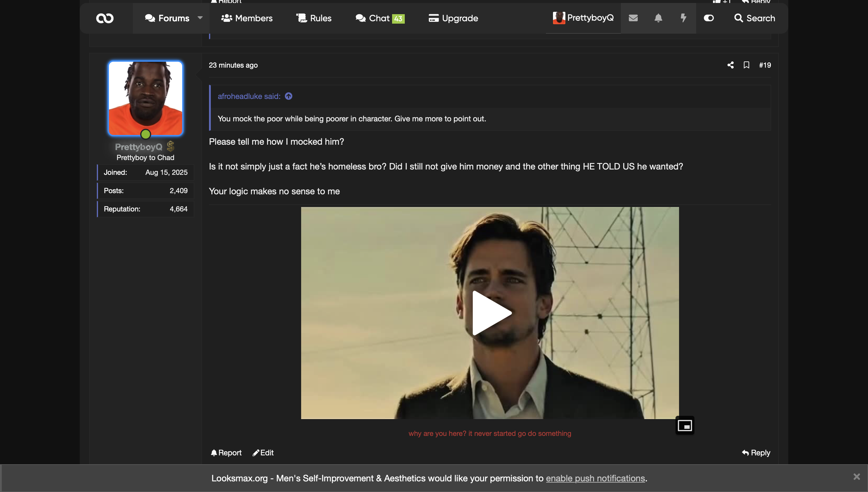Dismiss the push notification banner
This screenshot has width=868, height=492.
(856, 476)
